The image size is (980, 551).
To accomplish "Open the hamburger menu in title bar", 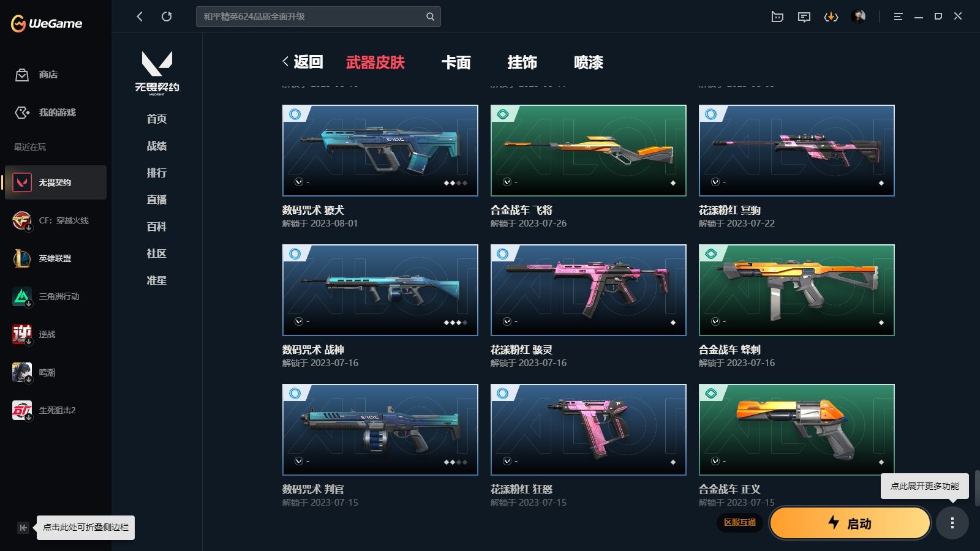I will [898, 17].
